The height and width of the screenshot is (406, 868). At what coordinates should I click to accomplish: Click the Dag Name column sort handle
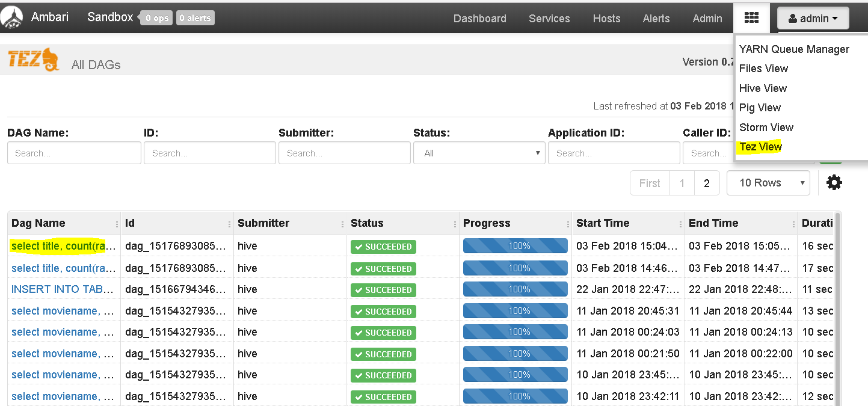click(117, 224)
